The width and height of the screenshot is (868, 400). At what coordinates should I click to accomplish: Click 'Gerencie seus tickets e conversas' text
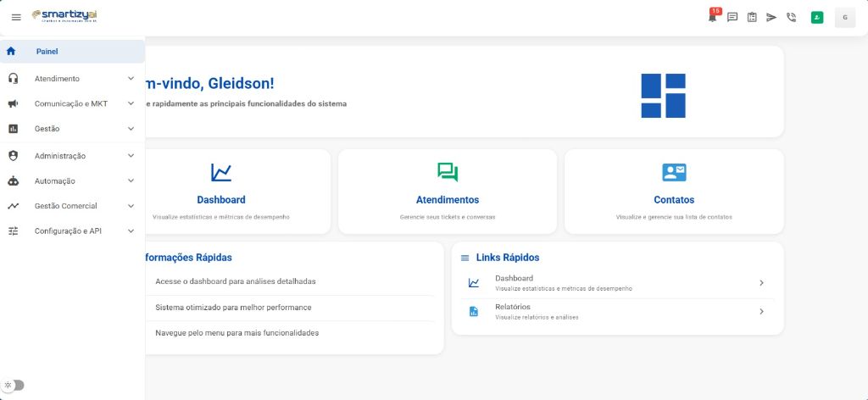[x=448, y=217]
